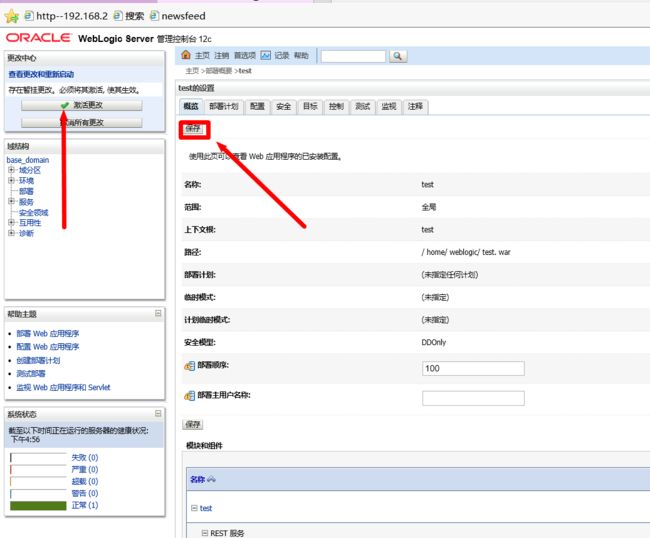650x538 pixels.
Task: Expand the 环境 tree node
Action: click(x=11, y=180)
